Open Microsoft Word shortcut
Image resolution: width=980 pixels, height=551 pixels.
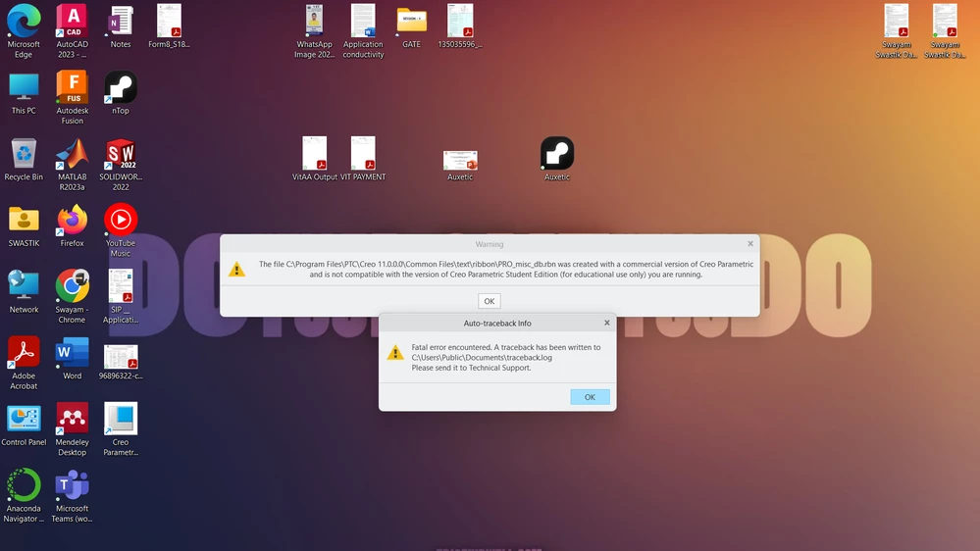(x=72, y=358)
